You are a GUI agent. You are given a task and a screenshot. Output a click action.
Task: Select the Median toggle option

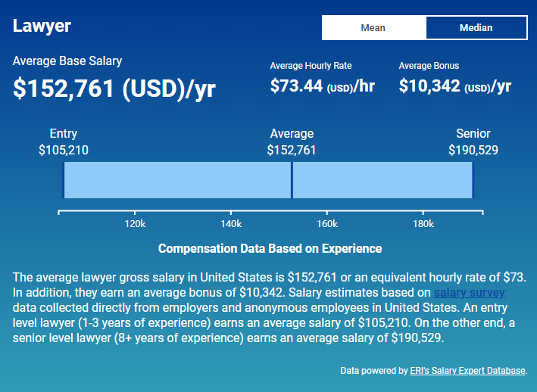tap(476, 28)
